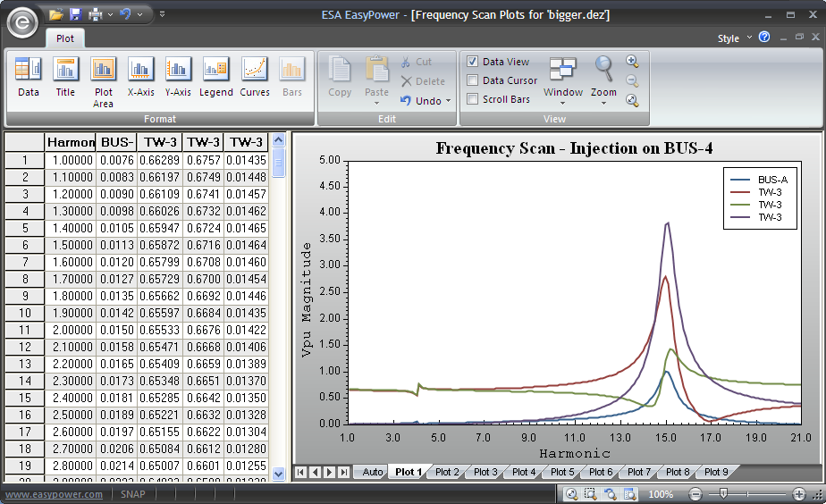Switch to the Plot 5 tab
The image size is (826, 504).
click(562, 472)
